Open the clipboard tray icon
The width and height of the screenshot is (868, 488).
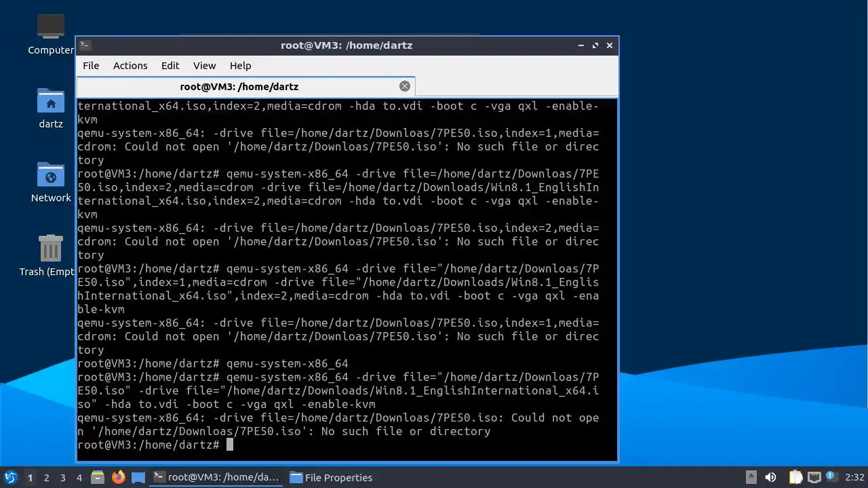pyautogui.click(x=795, y=477)
